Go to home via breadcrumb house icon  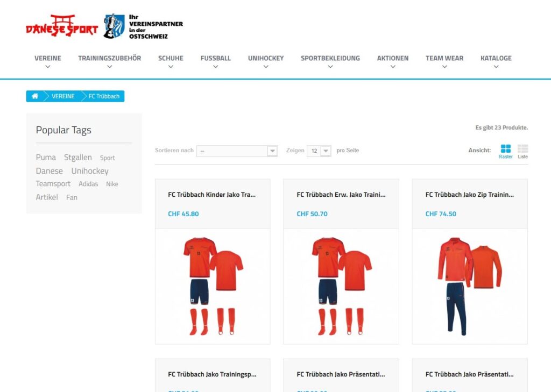(x=35, y=96)
